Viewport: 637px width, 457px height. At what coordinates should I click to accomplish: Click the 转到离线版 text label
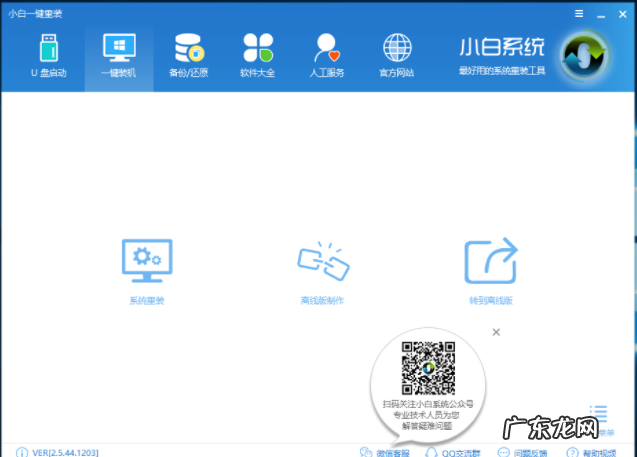pos(491,301)
